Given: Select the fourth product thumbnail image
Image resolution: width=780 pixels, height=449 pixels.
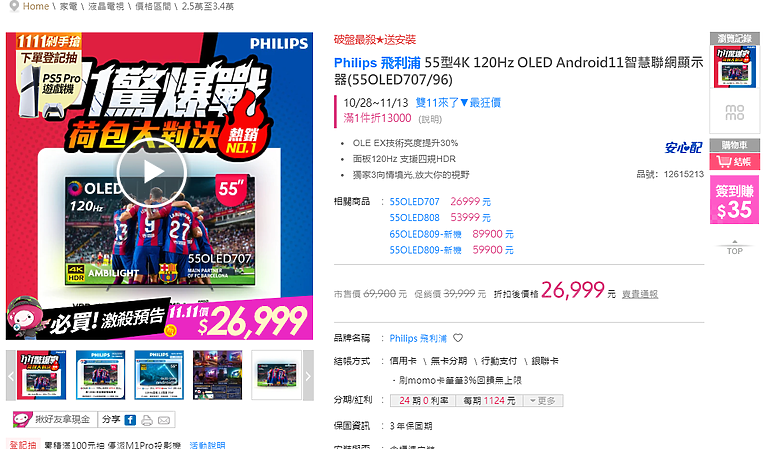Looking at the screenshot, I should (x=217, y=375).
